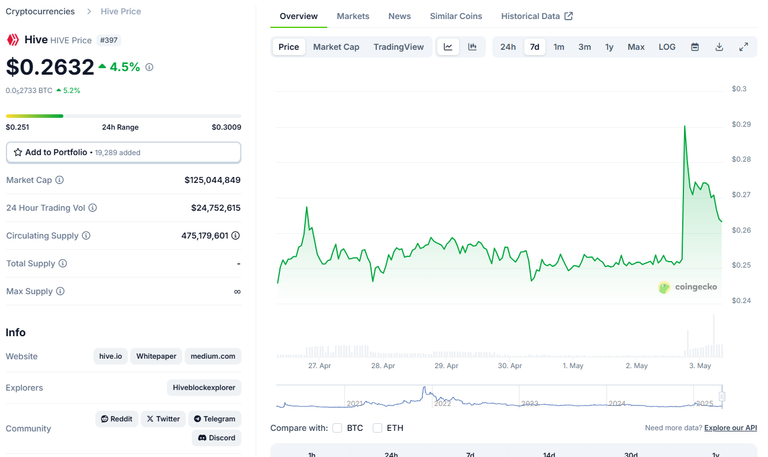Follow the Explore our API link
This screenshot has height=457, width=768.
[730, 428]
